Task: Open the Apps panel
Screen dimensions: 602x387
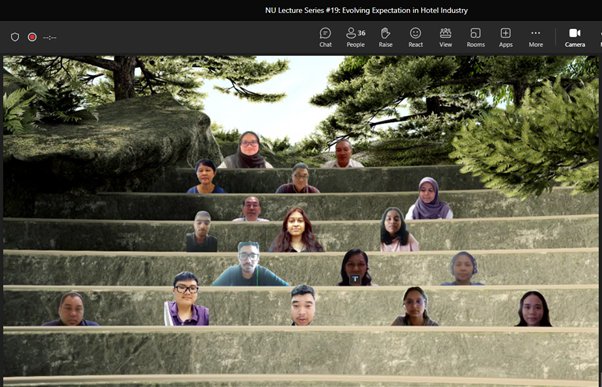Action: click(x=506, y=38)
